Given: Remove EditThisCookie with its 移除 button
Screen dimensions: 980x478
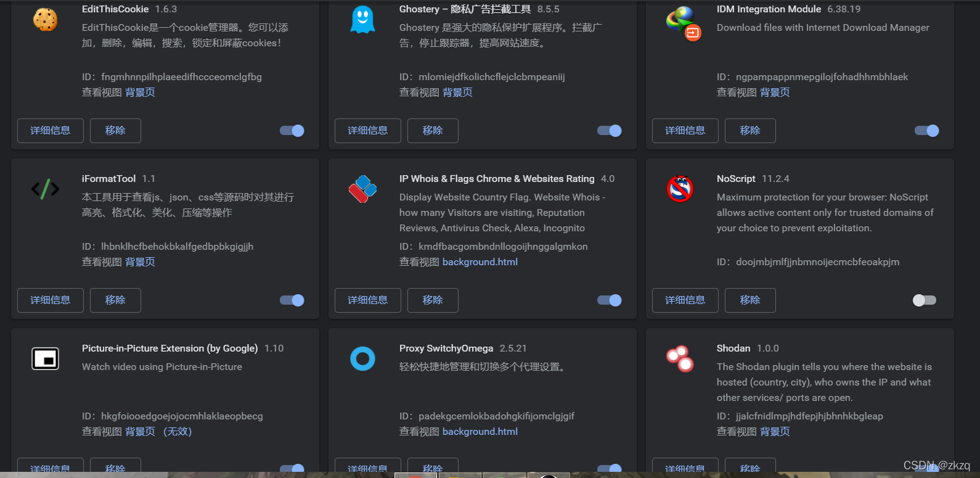Looking at the screenshot, I should coord(115,131).
